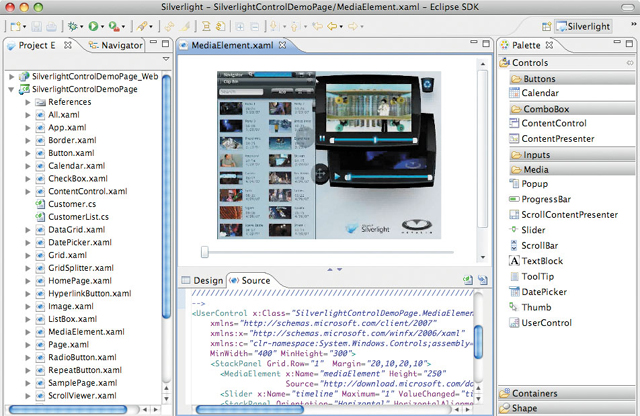Click right sync icon above source editor
The image size is (640, 416).
click(482, 280)
